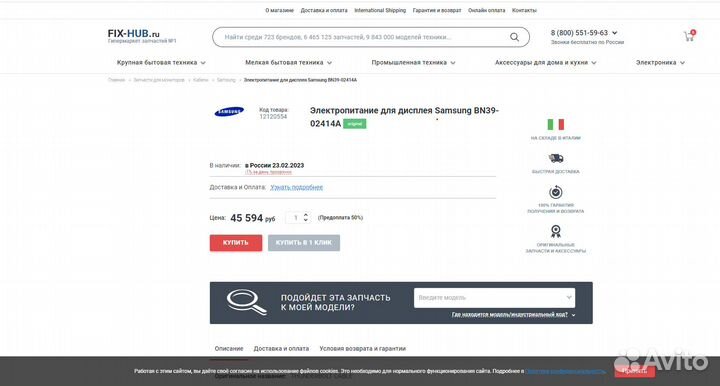720x386 pixels.
Task: Expand Где находится модель/индустриальный код link
Action: click(x=513, y=315)
